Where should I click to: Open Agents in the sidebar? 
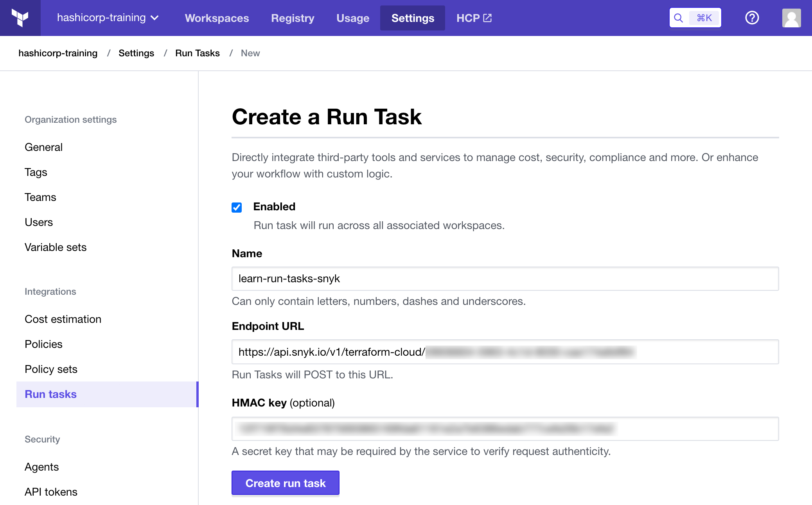tap(41, 467)
